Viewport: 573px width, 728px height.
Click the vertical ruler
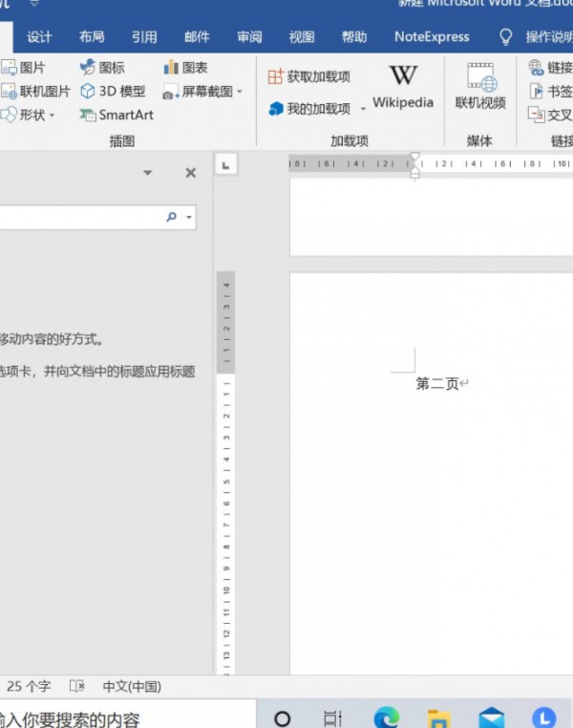[226, 473]
